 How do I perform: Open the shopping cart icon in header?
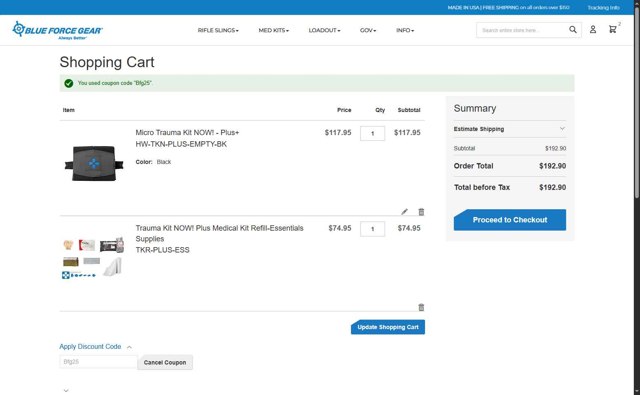pyautogui.click(x=613, y=29)
